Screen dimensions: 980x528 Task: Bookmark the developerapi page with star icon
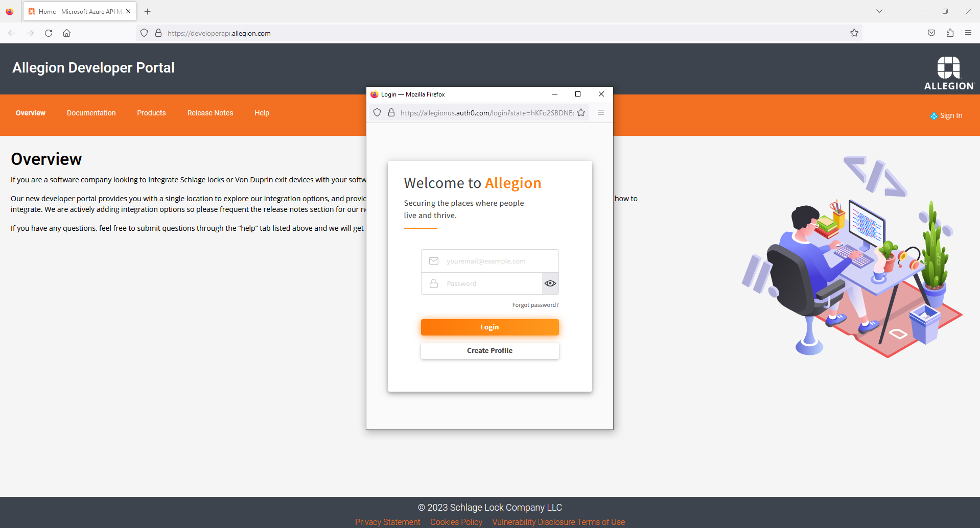(x=854, y=33)
